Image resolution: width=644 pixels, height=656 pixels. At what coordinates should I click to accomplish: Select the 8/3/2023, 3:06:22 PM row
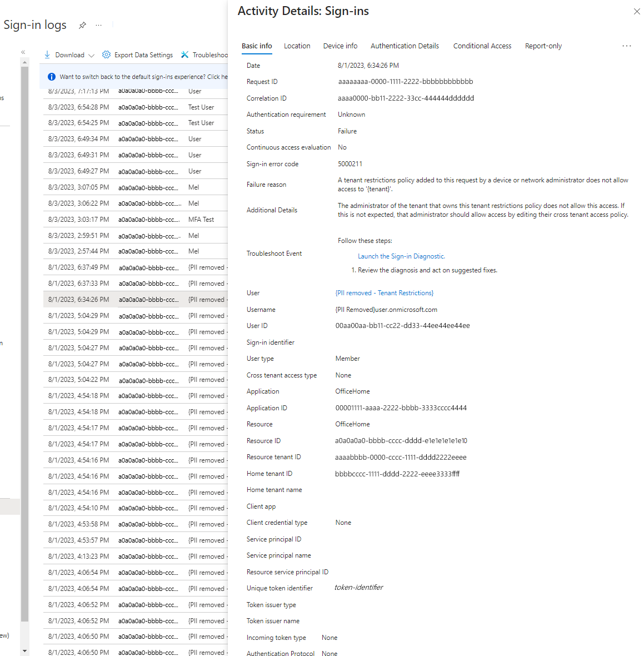136,203
